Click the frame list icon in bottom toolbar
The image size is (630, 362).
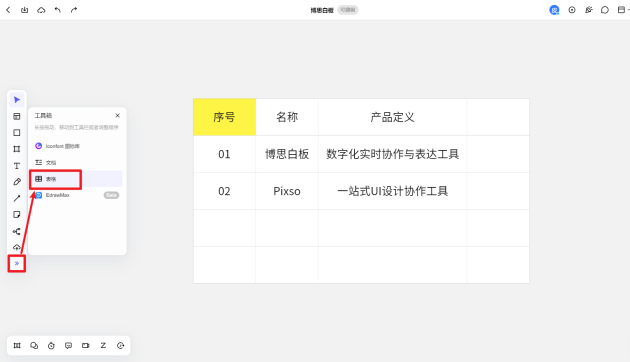click(x=17, y=346)
